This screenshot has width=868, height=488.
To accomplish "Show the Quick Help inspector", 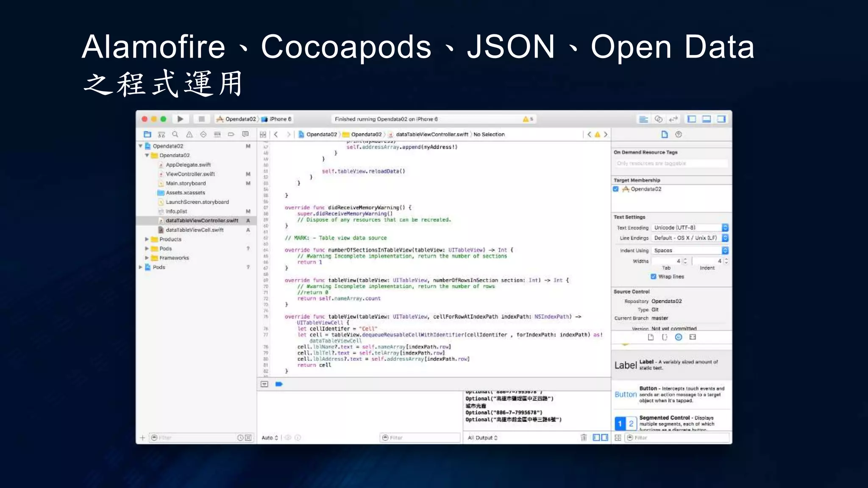I will click(679, 134).
